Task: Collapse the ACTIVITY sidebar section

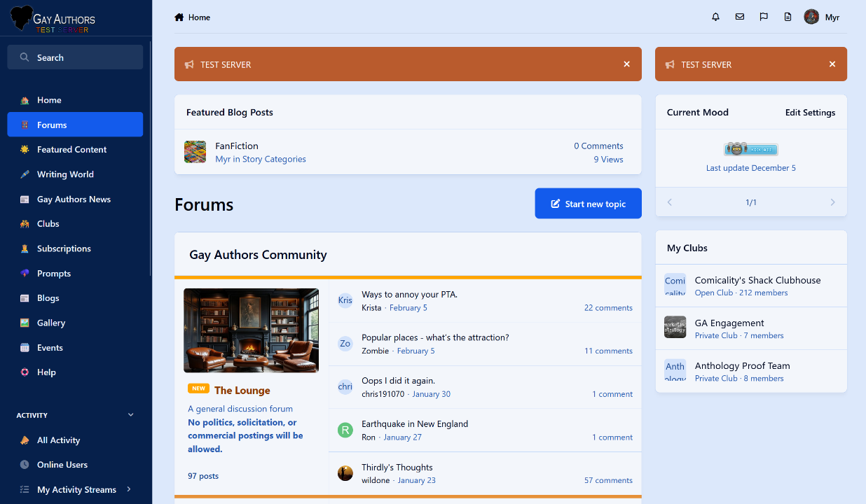Action: pyautogui.click(x=130, y=415)
